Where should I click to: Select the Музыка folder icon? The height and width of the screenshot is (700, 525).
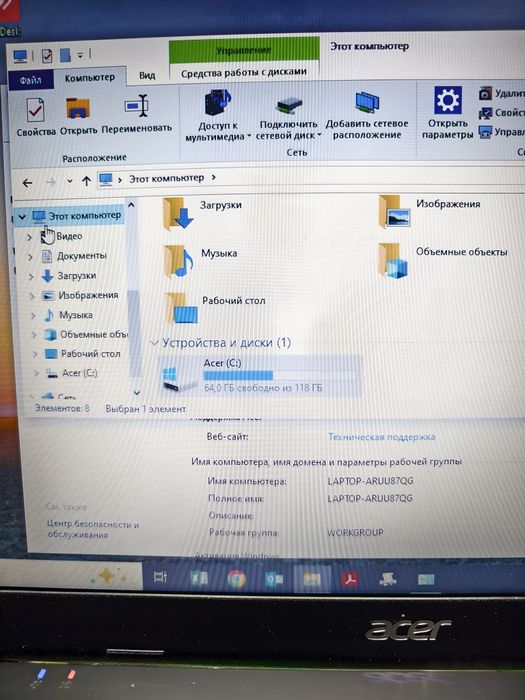(x=178, y=261)
